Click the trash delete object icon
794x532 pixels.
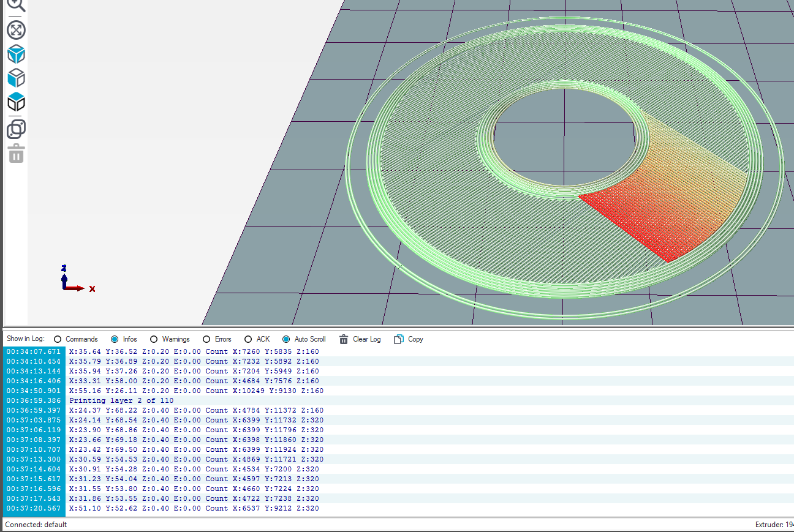[16, 154]
